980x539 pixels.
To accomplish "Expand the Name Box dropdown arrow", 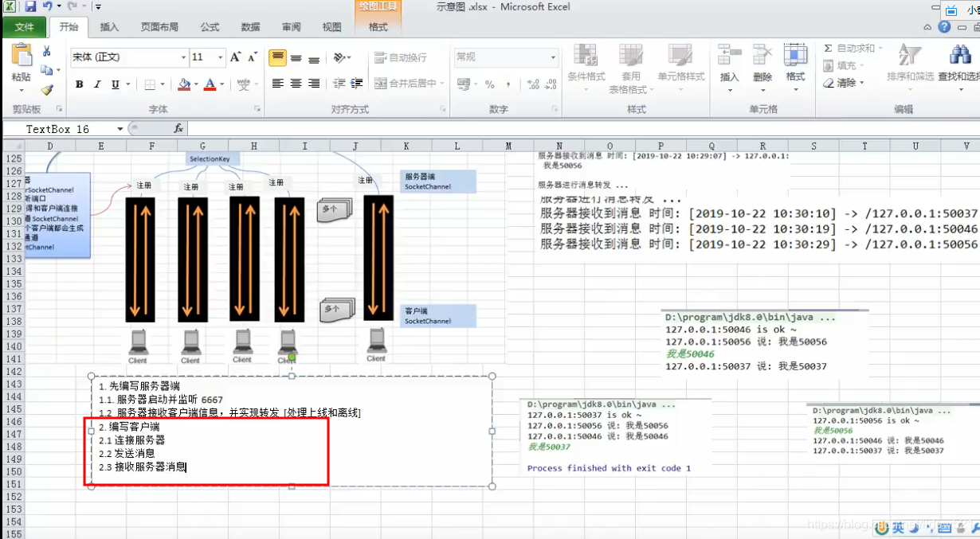I will [120, 128].
